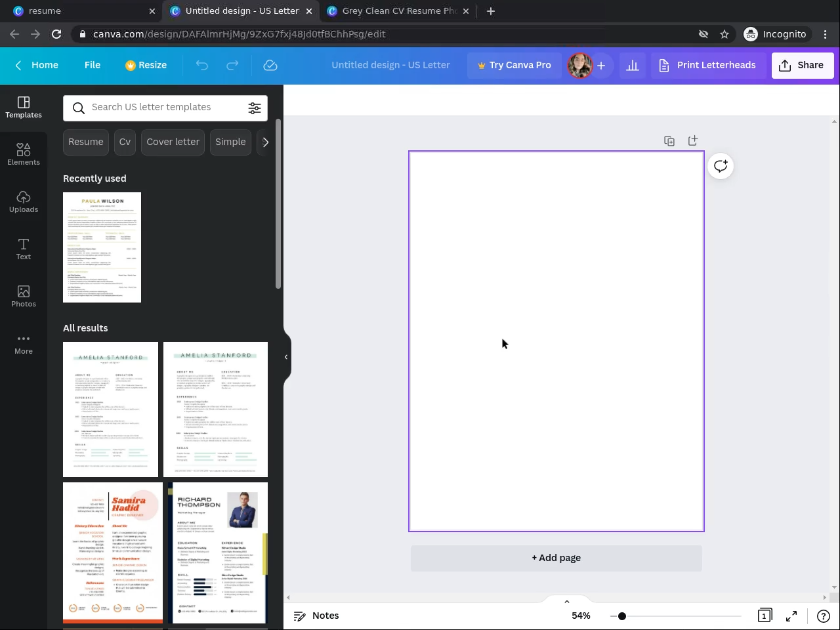Filter templates by Cover letter chip
The height and width of the screenshot is (630, 840).
173,142
